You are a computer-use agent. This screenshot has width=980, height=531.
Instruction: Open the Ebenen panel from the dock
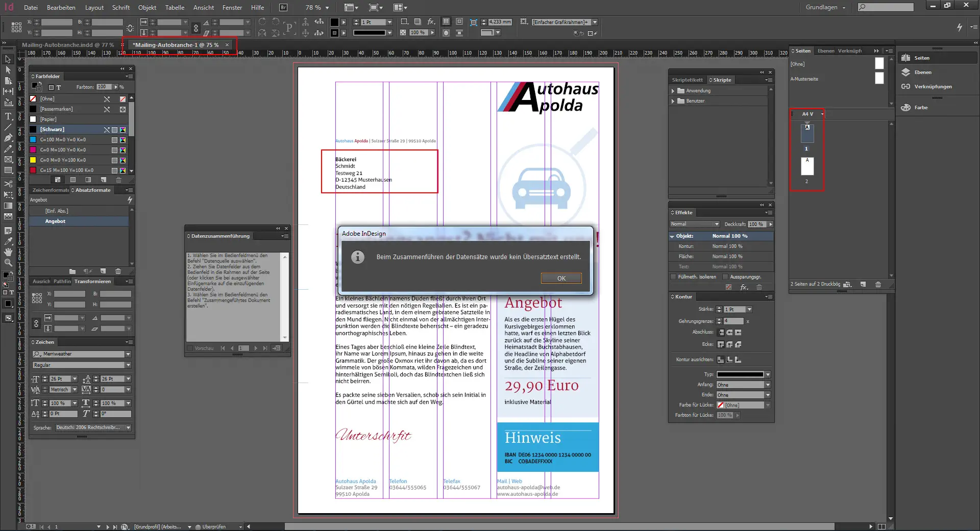[922, 72]
